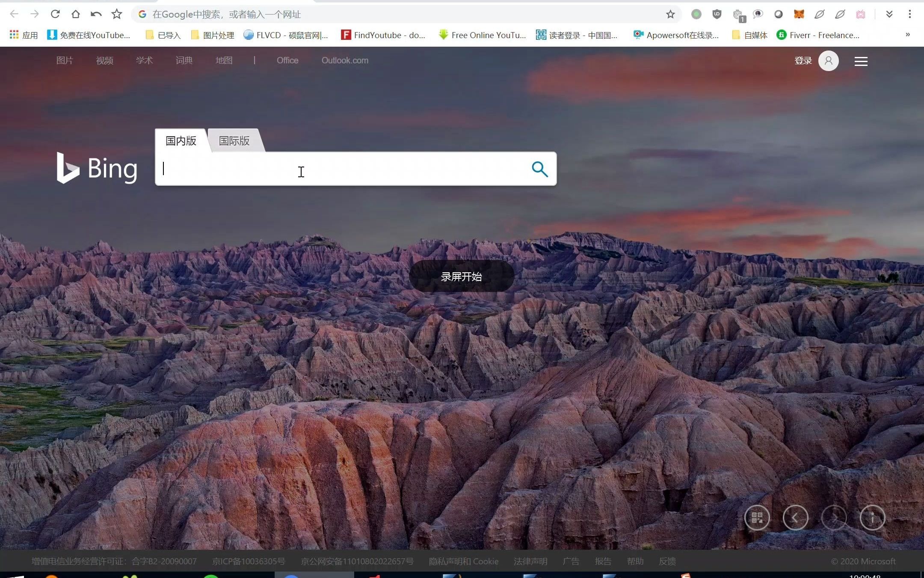Screen dimensions: 924x578
Task: Bookmark page with address bar star
Action: pos(670,15)
